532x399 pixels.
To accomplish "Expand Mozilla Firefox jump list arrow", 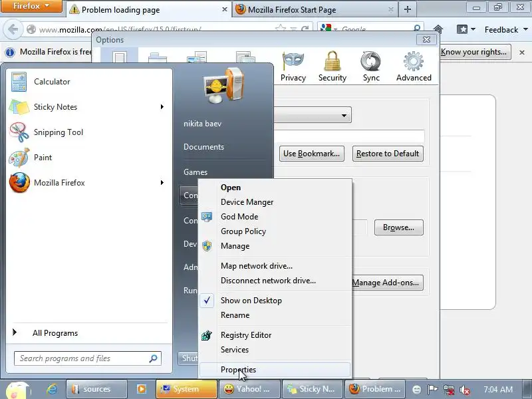I will 162,182.
